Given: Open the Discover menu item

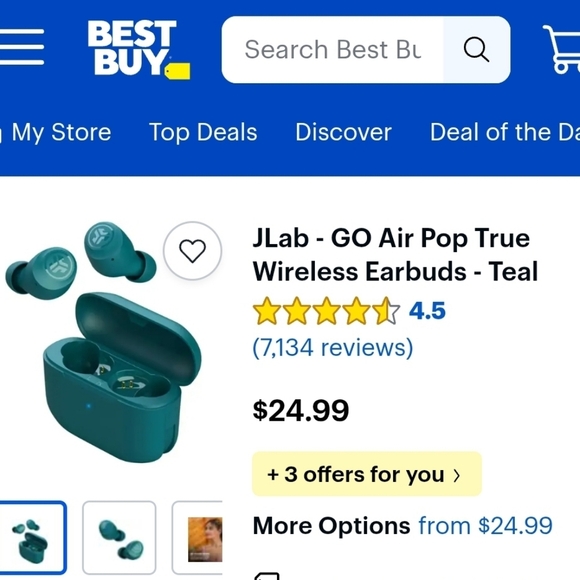Looking at the screenshot, I should click(x=343, y=132).
